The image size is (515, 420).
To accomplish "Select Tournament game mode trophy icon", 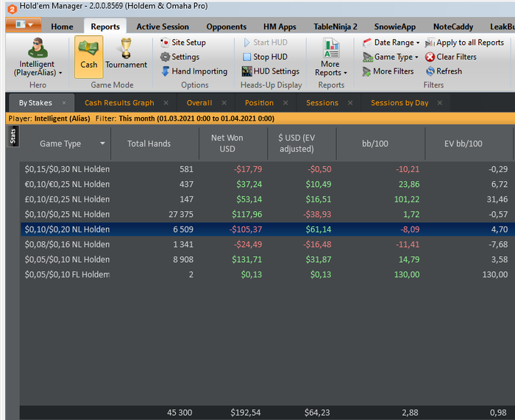I will (x=126, y=48).
